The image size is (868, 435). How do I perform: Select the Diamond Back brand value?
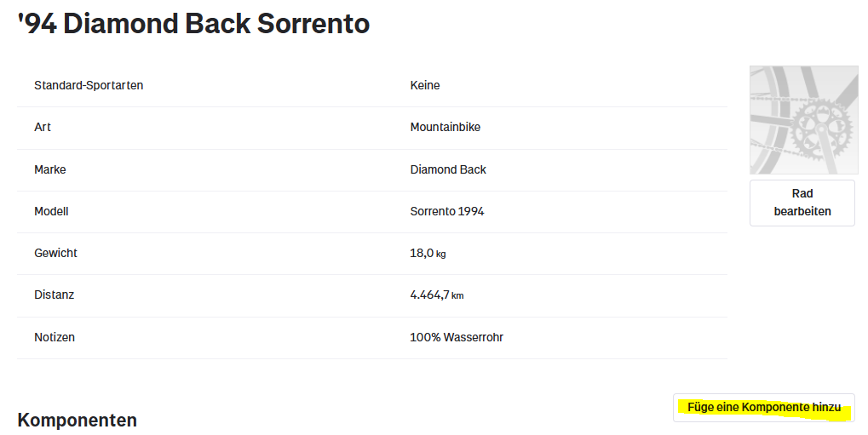pos(448,169)
